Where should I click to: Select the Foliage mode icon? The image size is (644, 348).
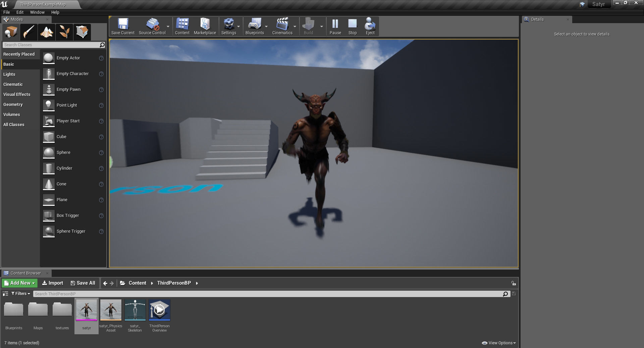pos(64,32)
